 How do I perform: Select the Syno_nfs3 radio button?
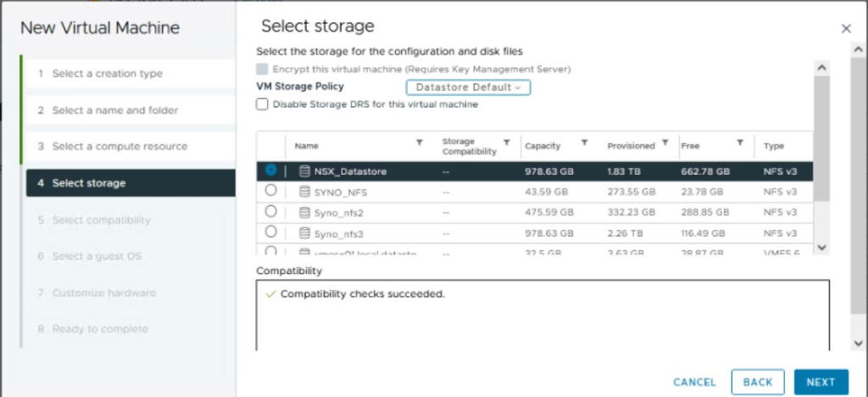(x=270, y=232)
